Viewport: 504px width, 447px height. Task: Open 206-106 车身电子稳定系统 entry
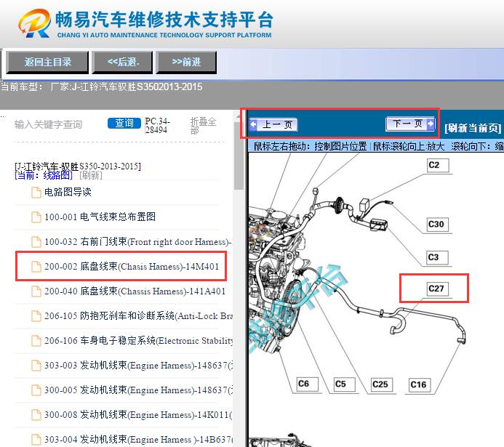(x=138, y=340)
